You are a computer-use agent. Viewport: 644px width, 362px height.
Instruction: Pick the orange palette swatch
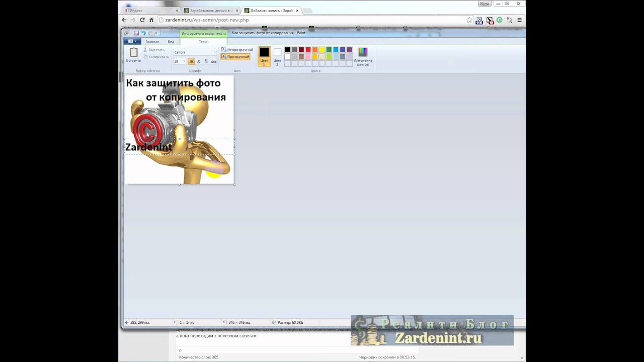(315, 50)
